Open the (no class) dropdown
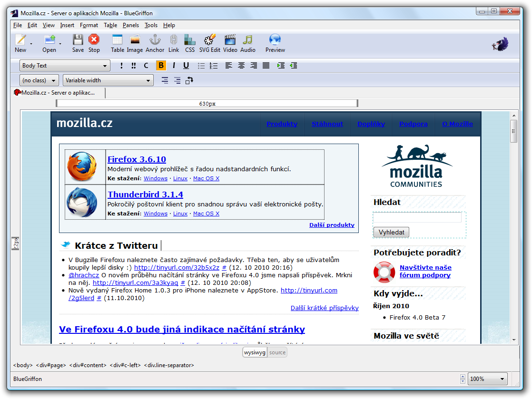The image size is (532, 399). [39, 80]
